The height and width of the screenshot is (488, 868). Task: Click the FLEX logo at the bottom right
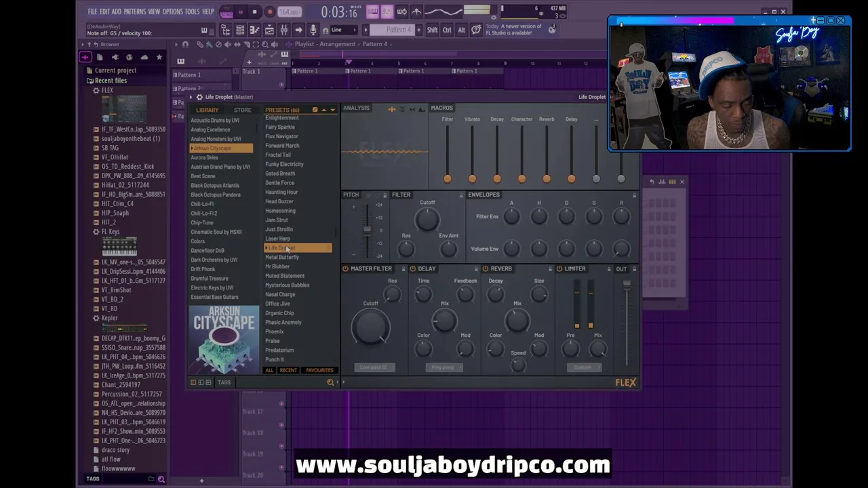pos(626,383)
